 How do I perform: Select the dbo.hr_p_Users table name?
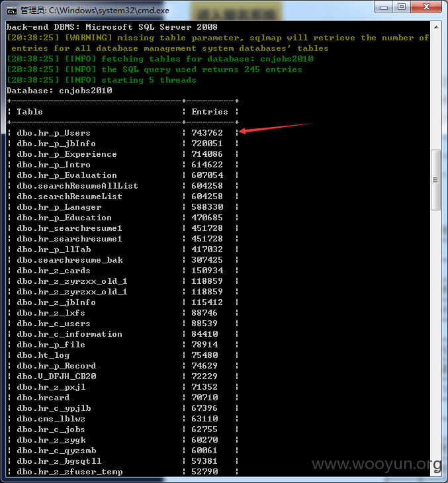point(54,133)
